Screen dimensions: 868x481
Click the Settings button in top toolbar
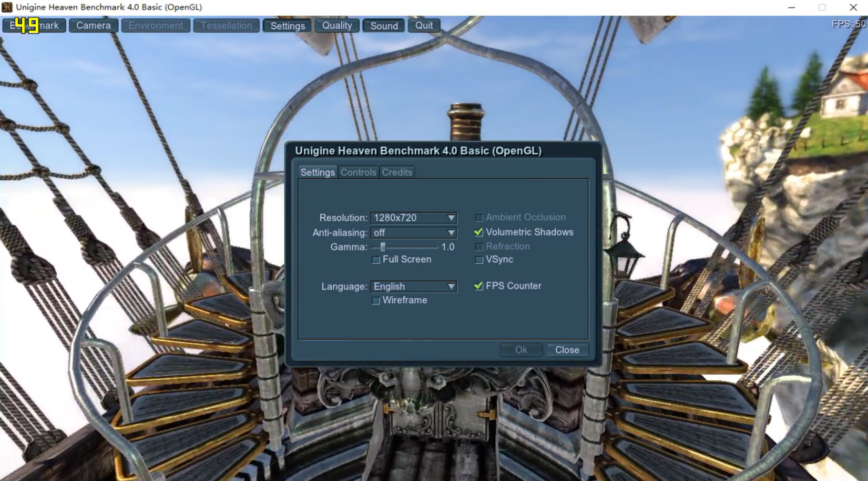tap(288, 25)
